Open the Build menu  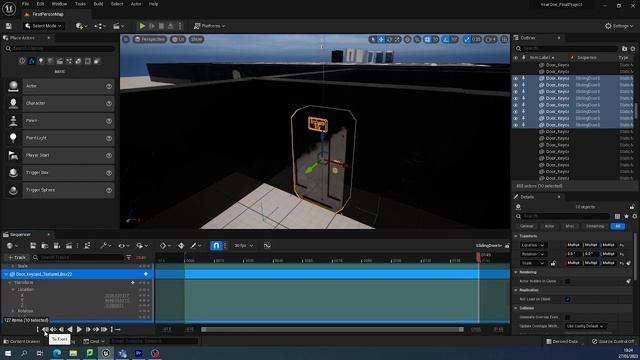[x=98, y=4]
